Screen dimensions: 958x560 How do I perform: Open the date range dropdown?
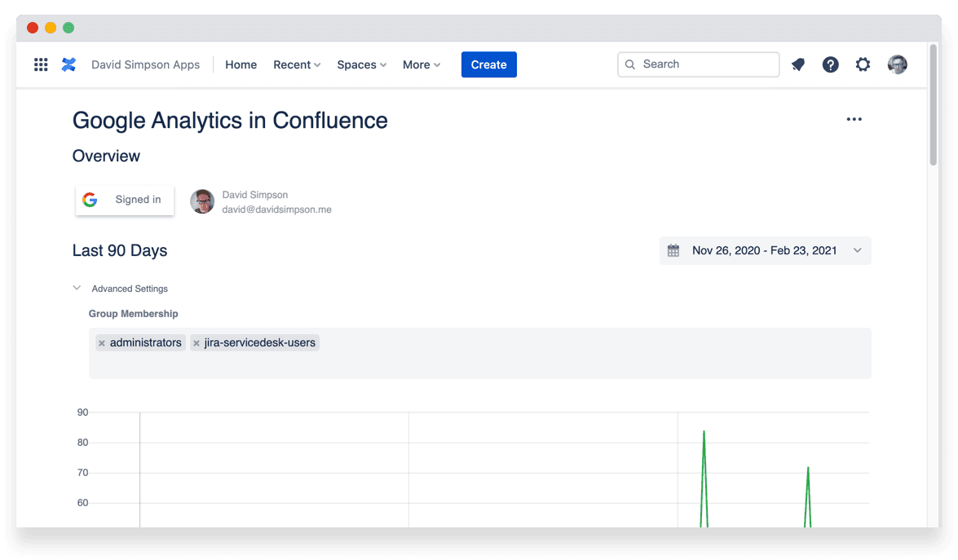765,250
